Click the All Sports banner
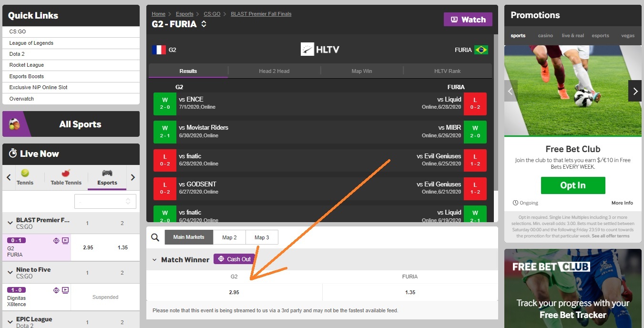The image size is (644, 328). pos(71,124)
